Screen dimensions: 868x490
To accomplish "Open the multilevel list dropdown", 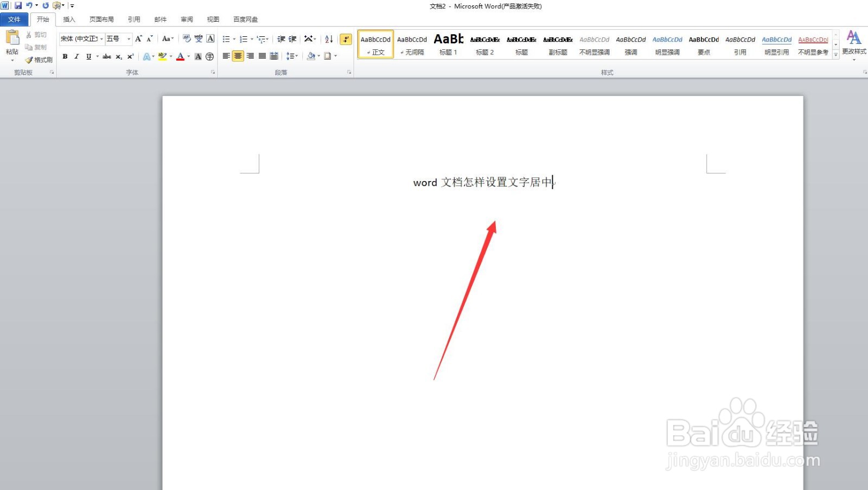I will pos(263,39).
